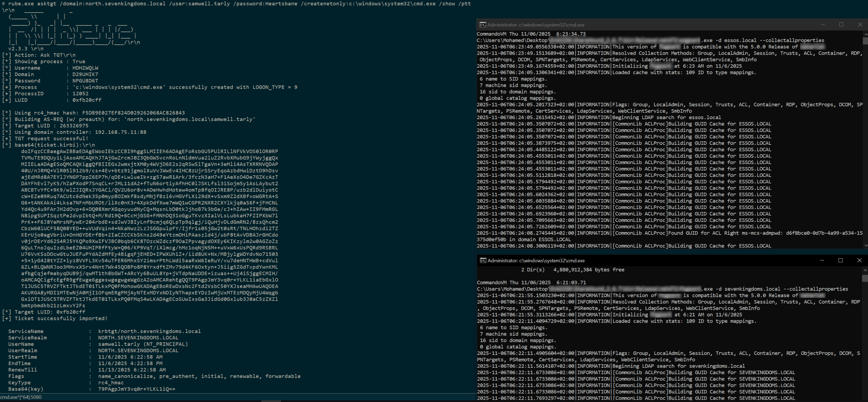Click scroll-up arrow in essos.local window
This screenshot has width=868, height=402.
coord(865,34)
